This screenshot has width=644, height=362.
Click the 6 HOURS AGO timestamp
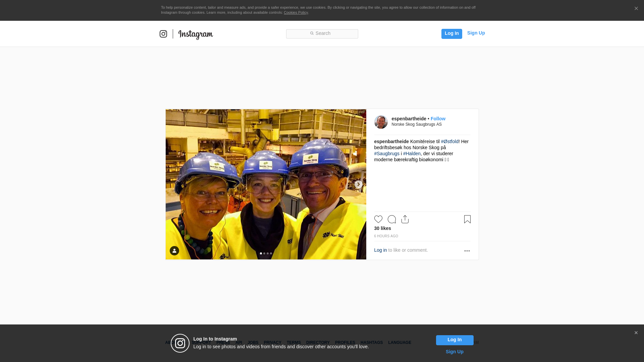tap(386, 236)
